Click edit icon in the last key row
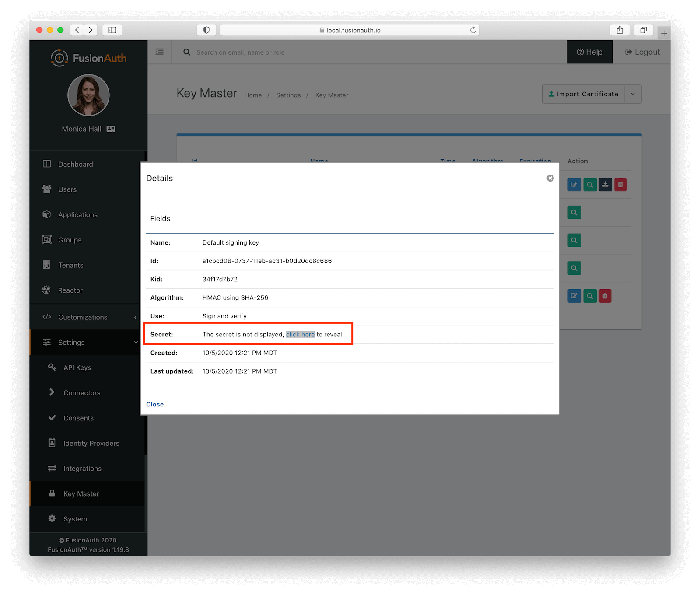This screenshot has height=595, width=700. (x=574, y=296)
